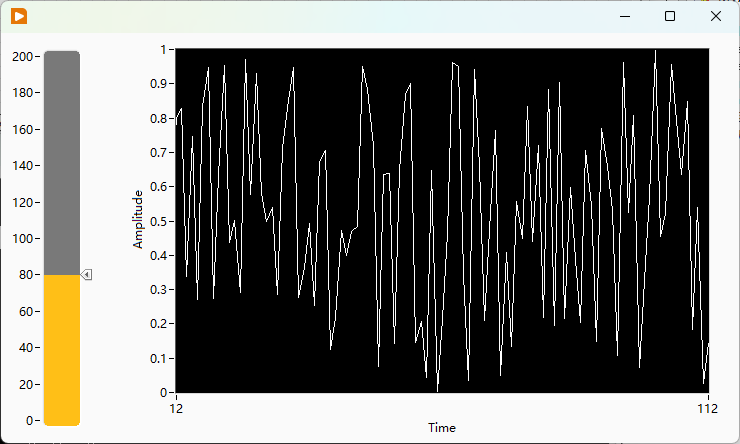Close the application window

[715, 17]
